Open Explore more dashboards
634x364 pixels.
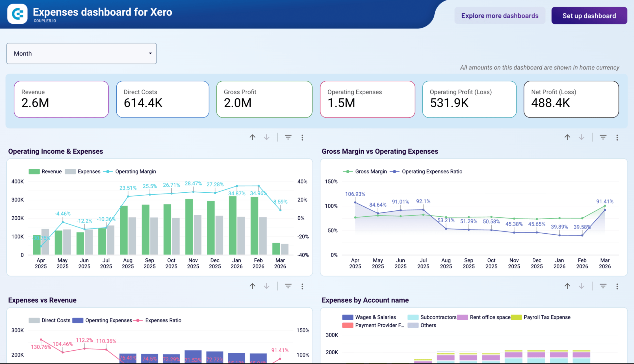500,16
